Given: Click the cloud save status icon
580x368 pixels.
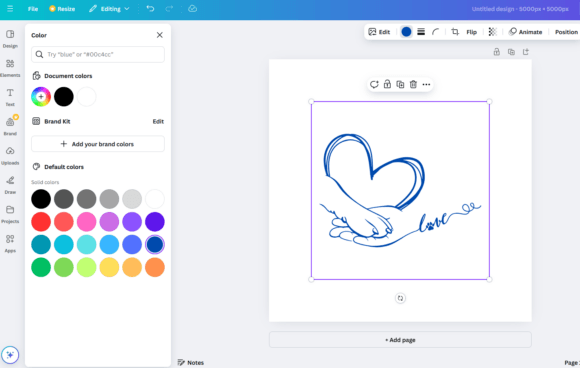Looking at the screenshot, I should pos(192,9).
